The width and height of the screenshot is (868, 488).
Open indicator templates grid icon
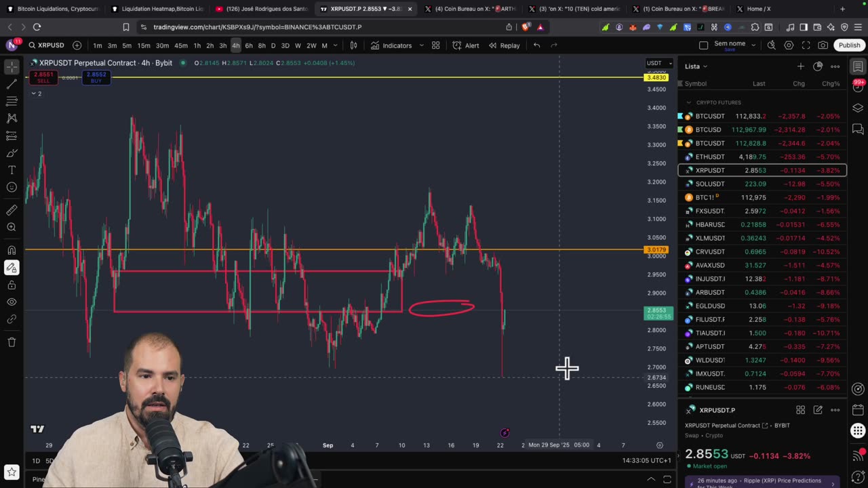(436, 45)
